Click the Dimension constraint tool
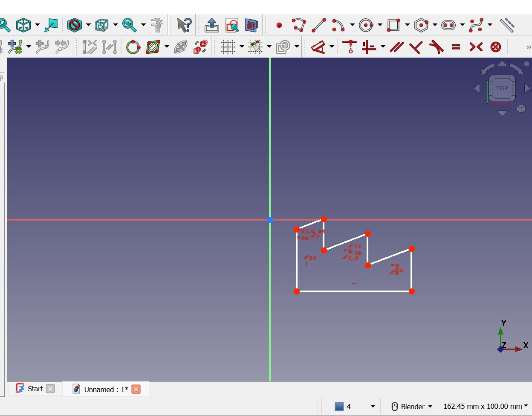Screen dimensions: 532x416 (318, 47)
